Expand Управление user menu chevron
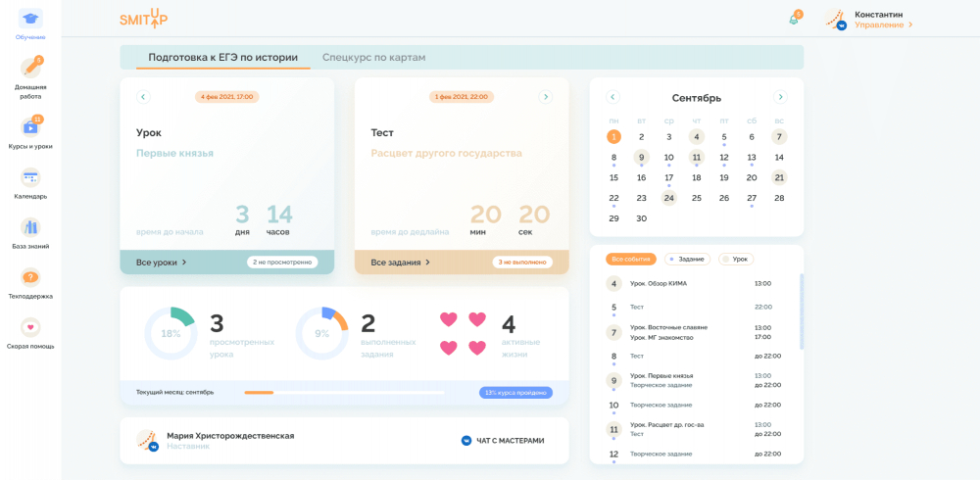This screenshot has height=480, width=980. (x=910, y=25)
